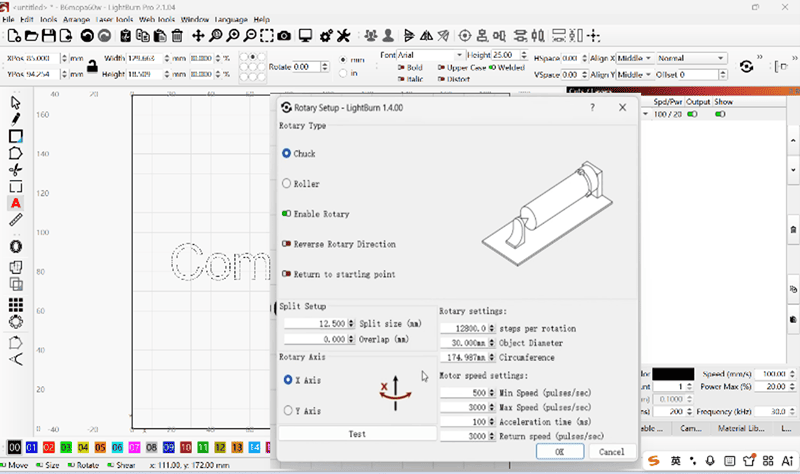This screenshot has height=474, width=800.
Task: Click the Test button in Rotary Setup
Action: [357, 434]
